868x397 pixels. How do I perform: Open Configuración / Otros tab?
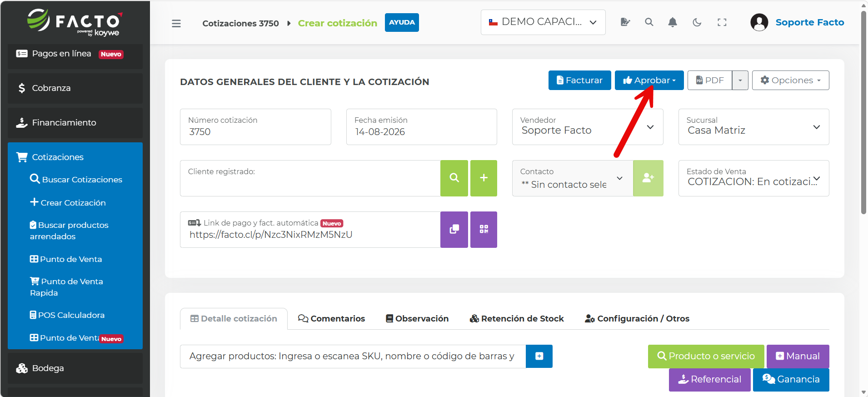[x=637, y=319]
